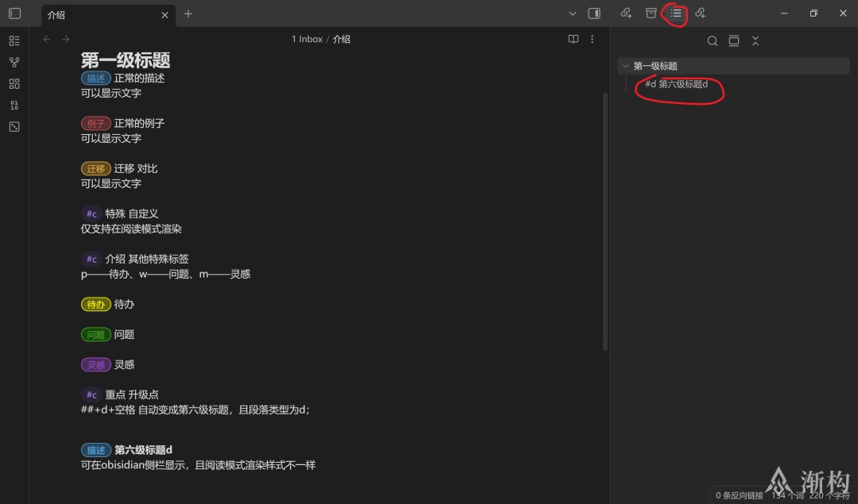
Task: Collapse the 第一级标题 outline entry chevron
Action: (x=625, y=66)
